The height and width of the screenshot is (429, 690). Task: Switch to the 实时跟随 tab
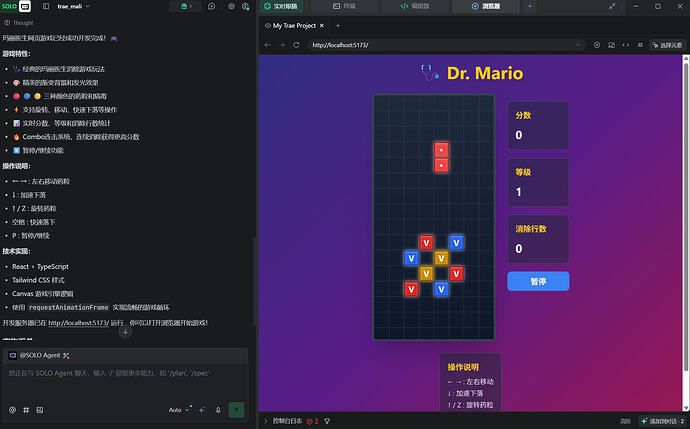point(281,6)
